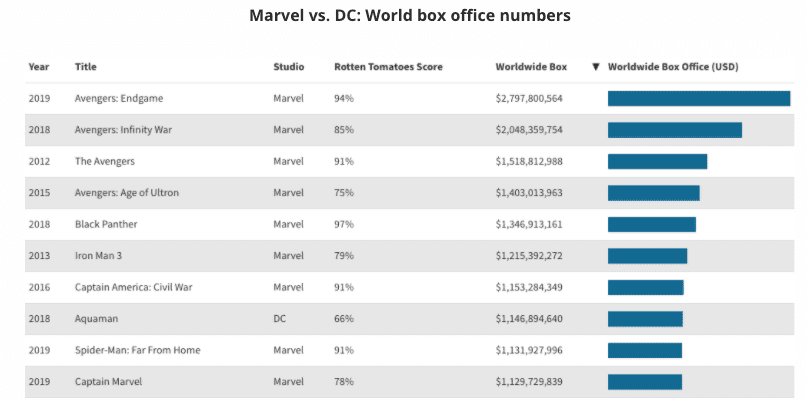Click the Worldwide Box column header
Screen dimensions: 807x400
531,67
